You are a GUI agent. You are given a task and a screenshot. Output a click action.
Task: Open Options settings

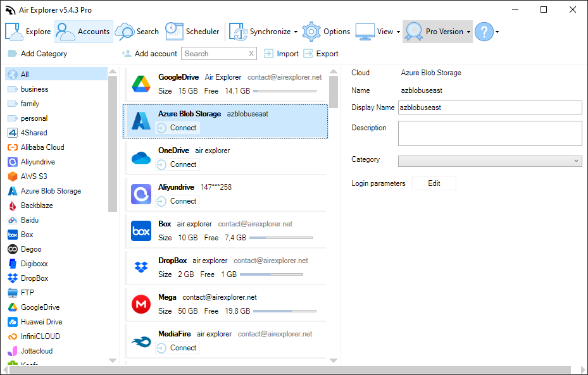(x=326, y=32)
